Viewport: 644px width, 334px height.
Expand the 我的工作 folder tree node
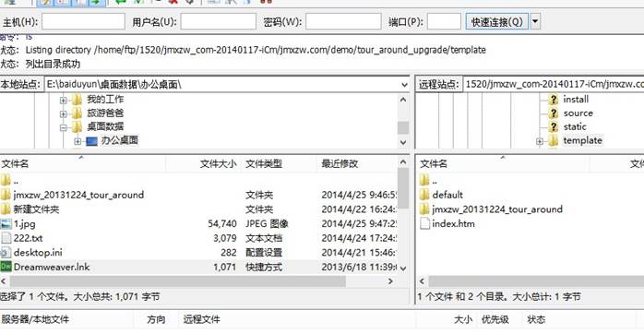click(x=64, y=100)
